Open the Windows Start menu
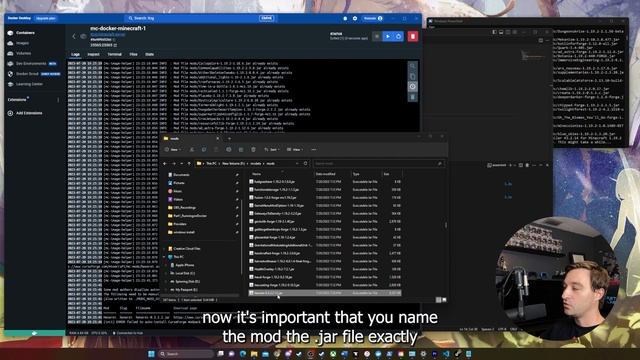640x360 pixels. click(151, 354)
